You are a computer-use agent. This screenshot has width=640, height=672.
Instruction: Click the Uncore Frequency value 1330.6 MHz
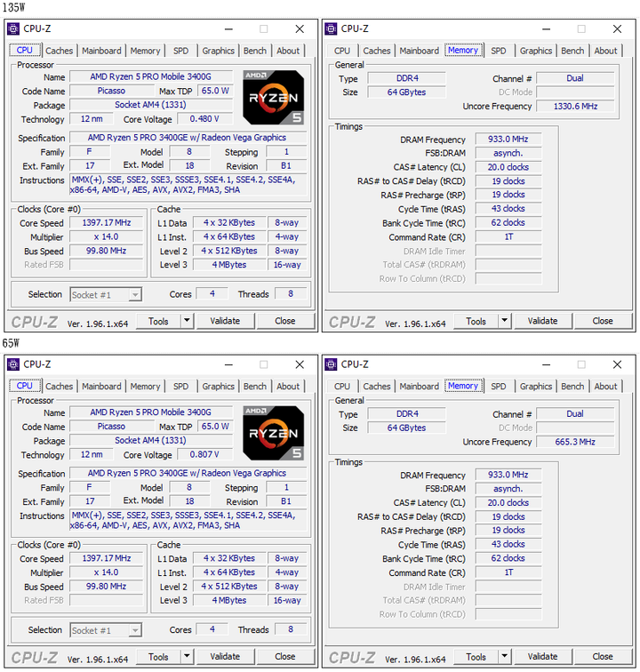(575, 107)
